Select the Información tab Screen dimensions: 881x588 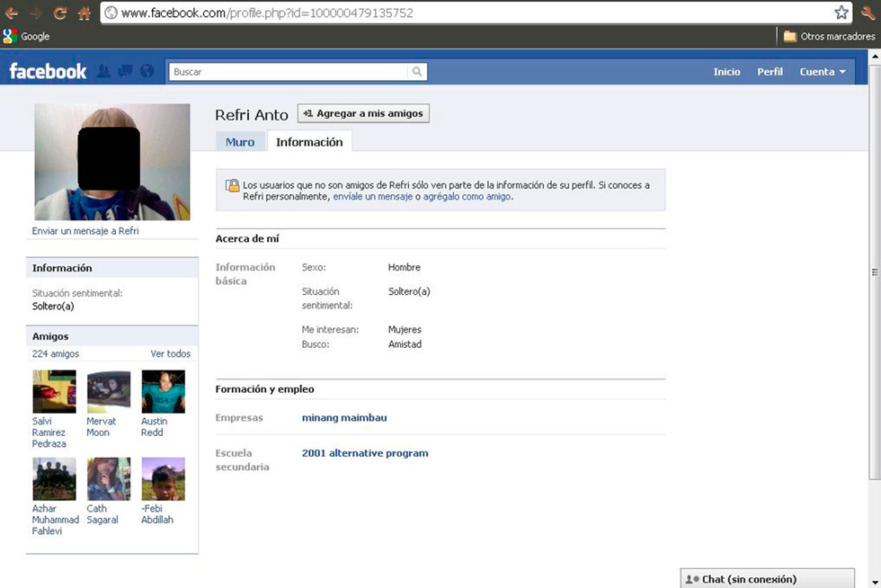[309, 142]
